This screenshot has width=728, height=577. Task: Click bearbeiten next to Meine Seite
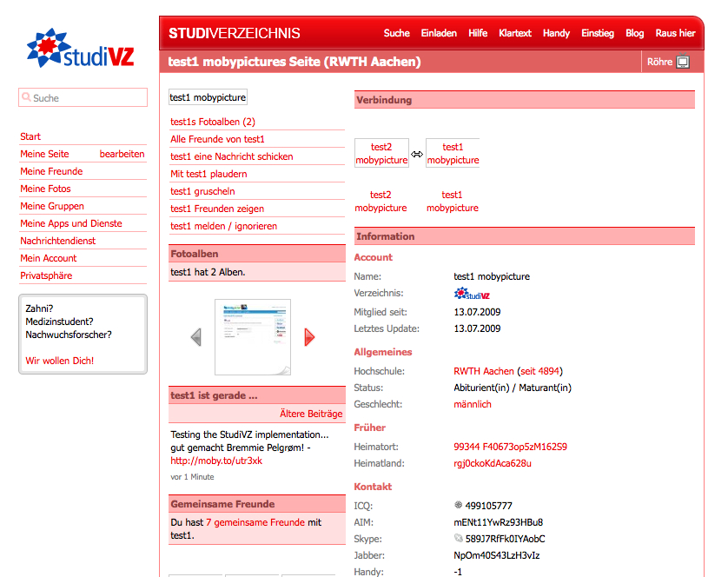coord(122,154)
